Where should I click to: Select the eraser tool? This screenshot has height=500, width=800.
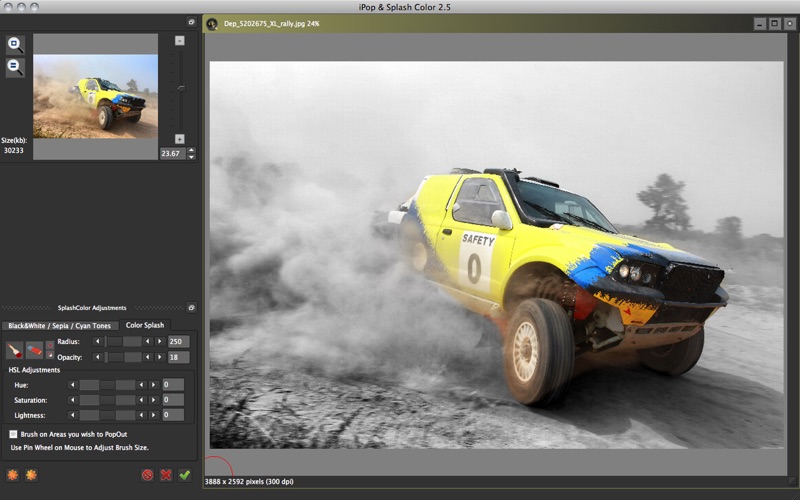click(x=34, y=349)
